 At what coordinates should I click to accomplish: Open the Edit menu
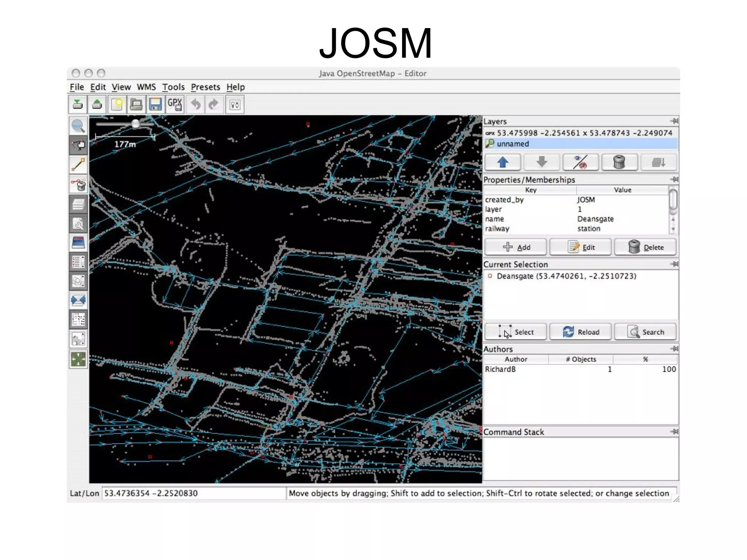pos(98,87)
